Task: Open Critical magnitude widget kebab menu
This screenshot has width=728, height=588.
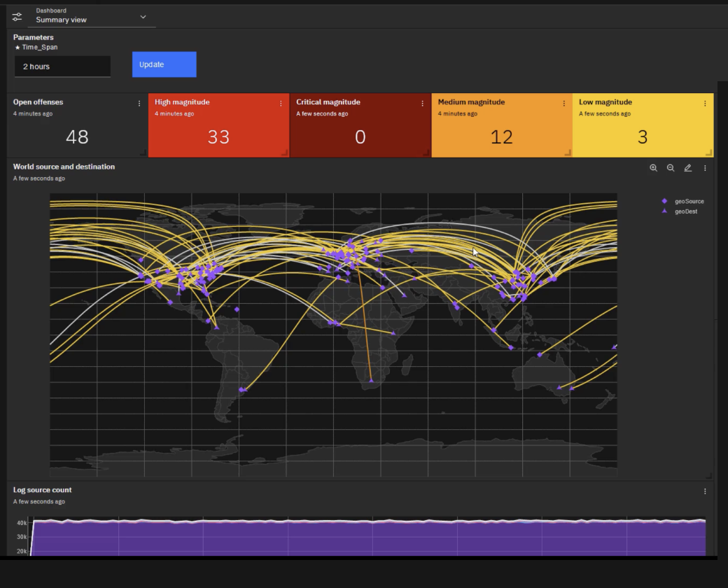Action: (422, 104)
